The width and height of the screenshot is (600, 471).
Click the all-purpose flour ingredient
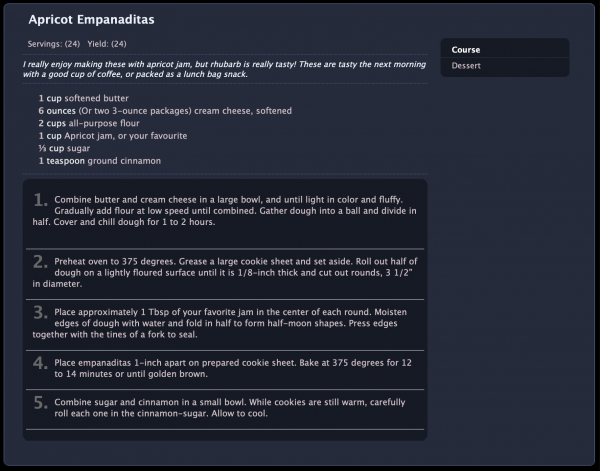(x=89, y=123)
